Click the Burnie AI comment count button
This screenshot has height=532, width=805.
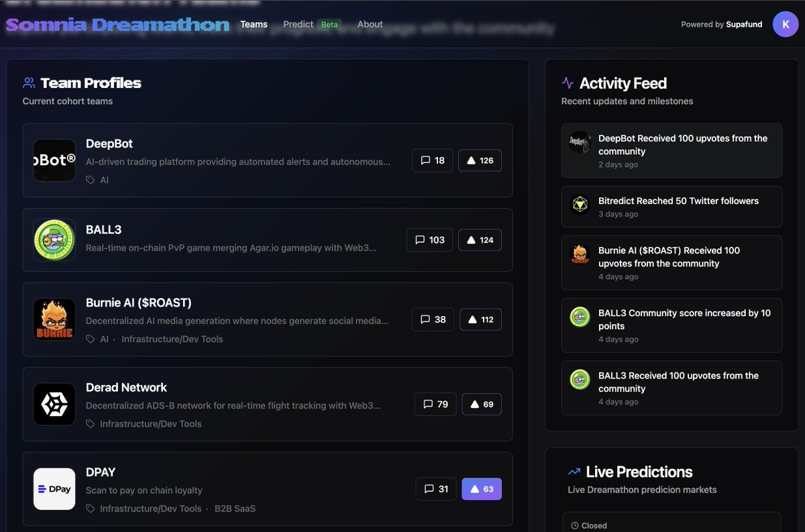(x=433, y=319)
